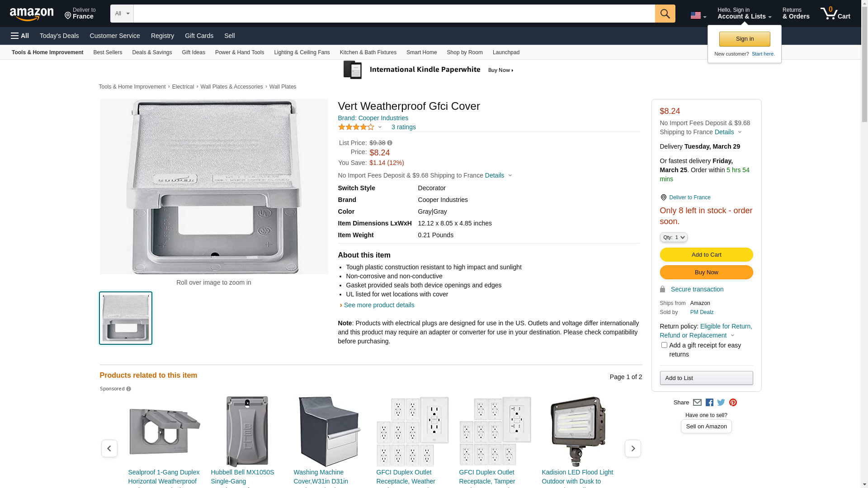Click into the search text field
This screenshot has width=868, height=488.
(x=393, y=14)
